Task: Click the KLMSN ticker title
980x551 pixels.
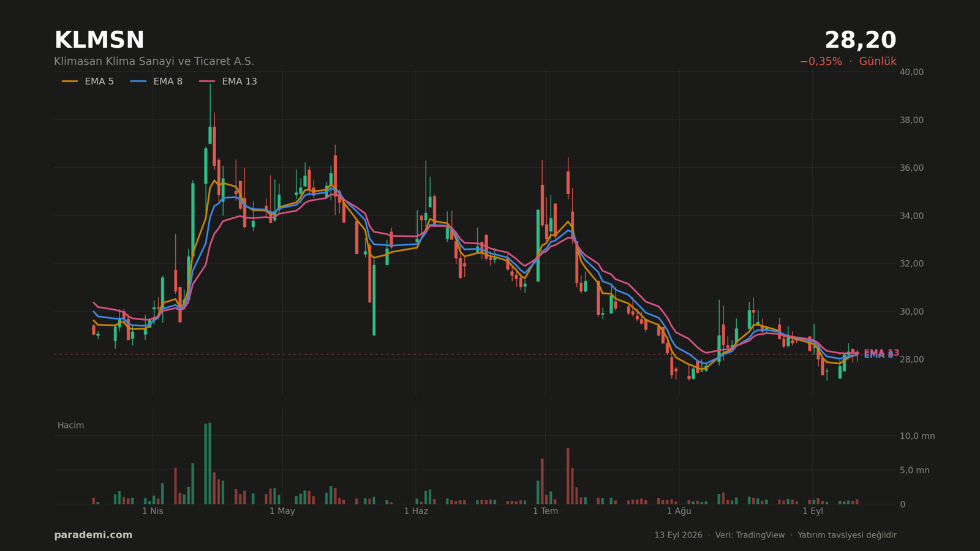Action: tap(99, 40)
